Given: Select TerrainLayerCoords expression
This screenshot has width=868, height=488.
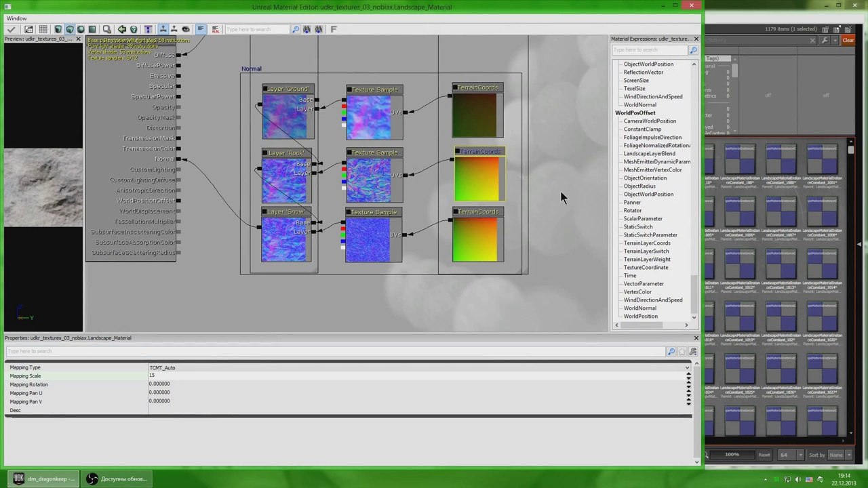Looking at the screenshot, I should pyautogui.click(x=647, y=243).
